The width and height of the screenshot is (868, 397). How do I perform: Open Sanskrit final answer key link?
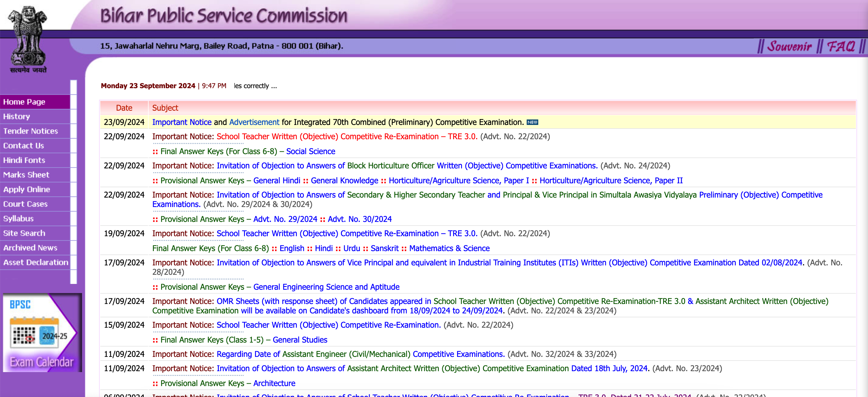tap(384, 248)
